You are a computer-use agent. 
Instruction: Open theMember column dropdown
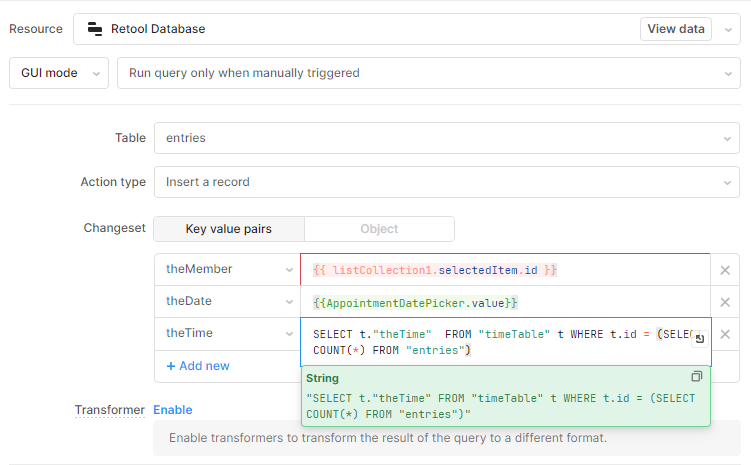pyautogui.click(x=228, y=269)
